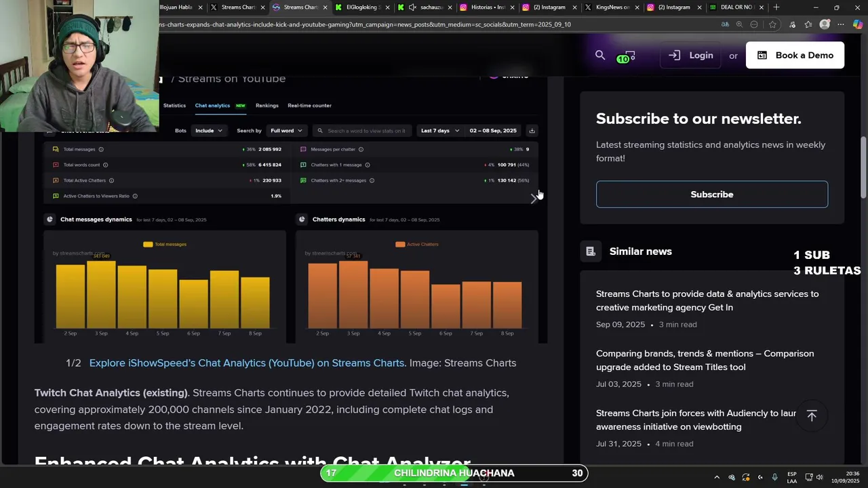Click the zoom magnifier icon in address bar
The width and height of the screenshot is (868, 488).
(739, 24)
